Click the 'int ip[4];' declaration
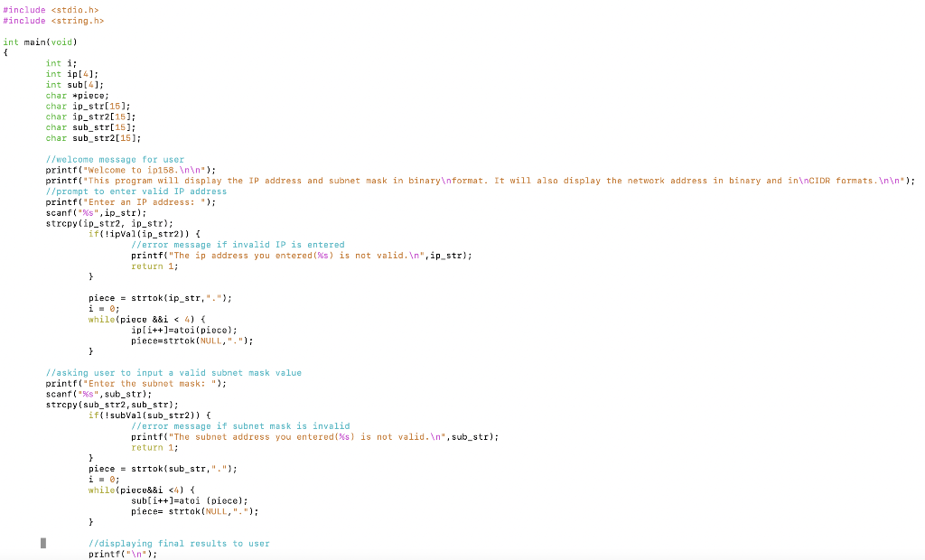 pyautogui.click(x=72, y=74)
